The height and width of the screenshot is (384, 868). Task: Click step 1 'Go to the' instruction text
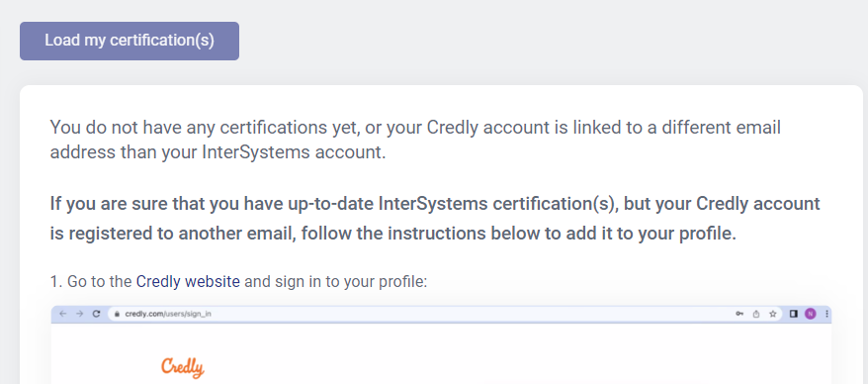pyautogui.click(x=92, y=281)
